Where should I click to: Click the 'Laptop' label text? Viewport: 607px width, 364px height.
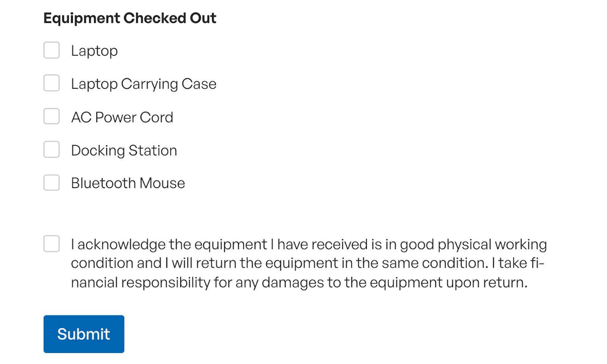coord(94,51)
